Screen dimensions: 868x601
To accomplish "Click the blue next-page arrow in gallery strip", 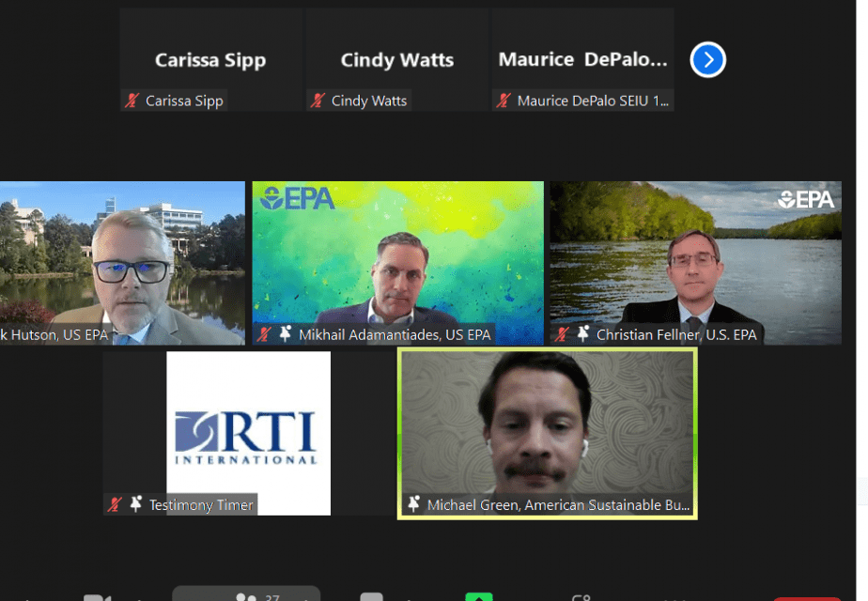I will pos(707,60).
